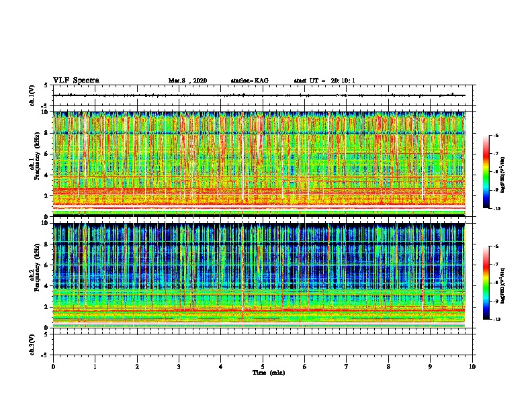The height and width of the screenshot is (411, 532).
Task: Click the "ch.3(V)" axis label
Action: click(32, 345)
